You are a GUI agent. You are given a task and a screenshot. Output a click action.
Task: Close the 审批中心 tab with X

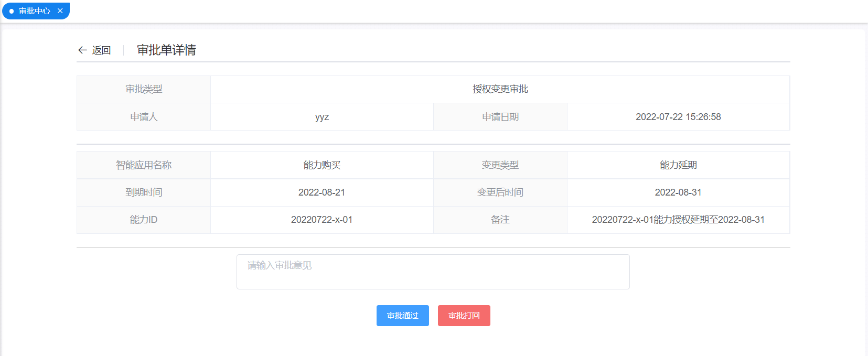(60, 11)
